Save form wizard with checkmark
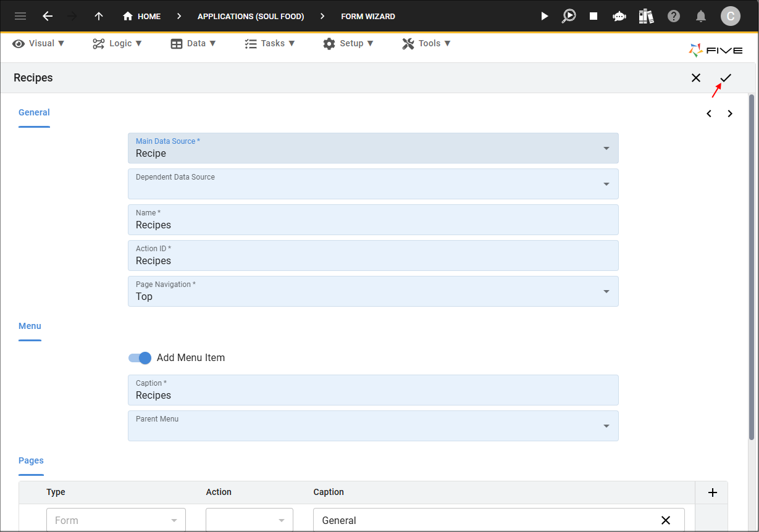The image size is (759, 532). click(726, 78)
